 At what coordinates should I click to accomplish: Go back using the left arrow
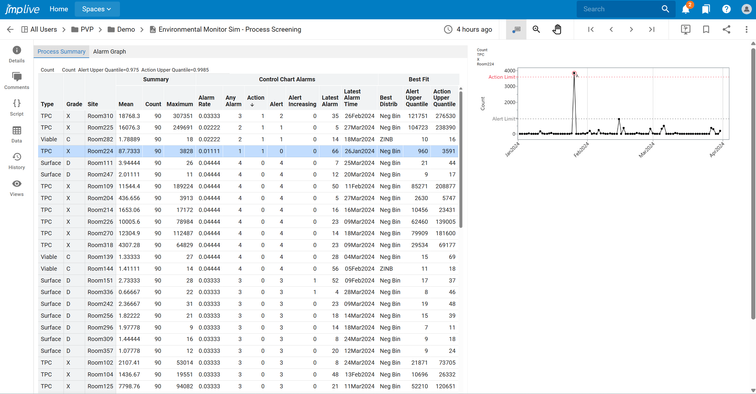(x=10, y=29)
